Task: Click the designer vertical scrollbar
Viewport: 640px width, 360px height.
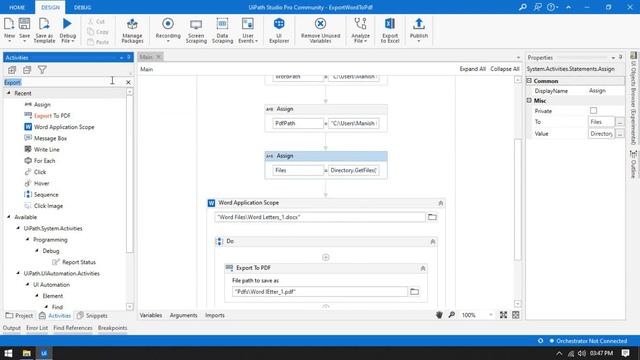Action: [x=518, y=199]
